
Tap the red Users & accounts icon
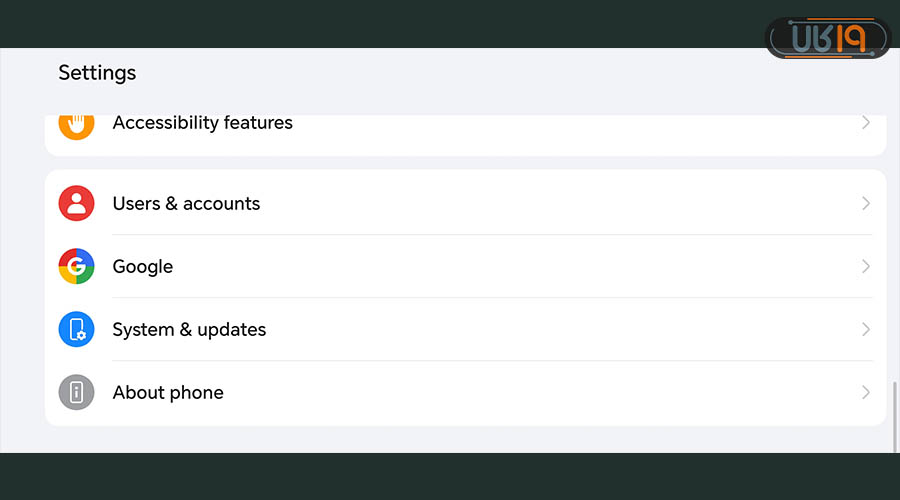76,204
